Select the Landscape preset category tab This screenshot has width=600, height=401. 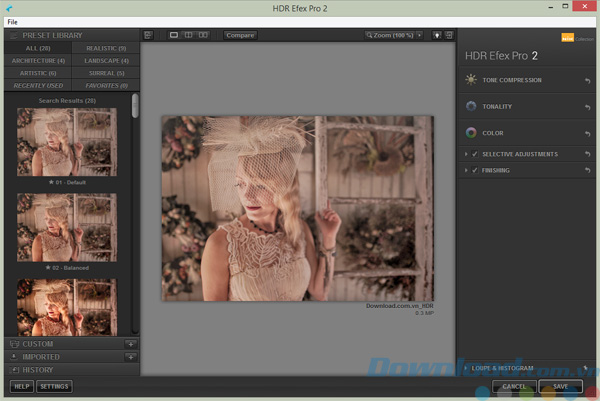coord(105,60)
